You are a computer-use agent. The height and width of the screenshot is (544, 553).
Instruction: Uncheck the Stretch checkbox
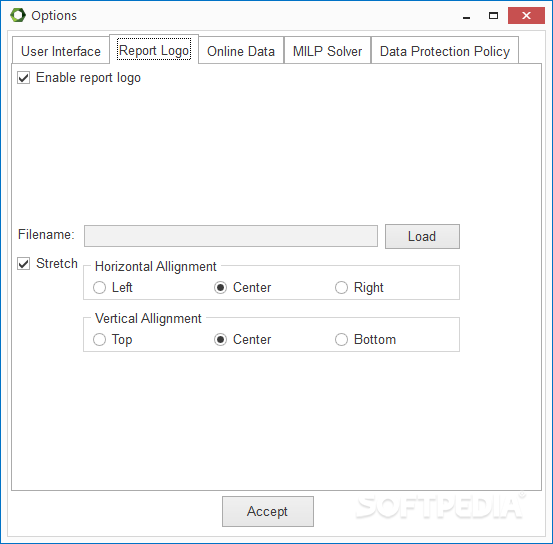pyautogui.click(x=24, y=264)
